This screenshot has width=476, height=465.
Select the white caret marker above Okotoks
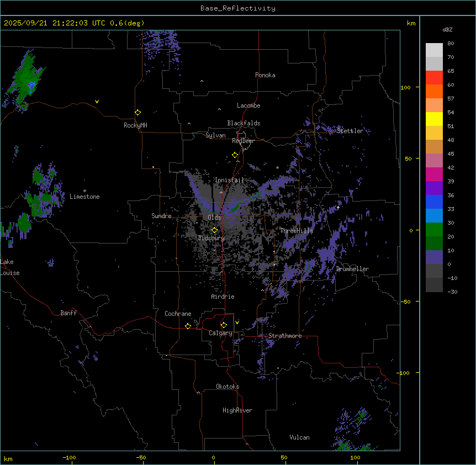pos(199,393)
